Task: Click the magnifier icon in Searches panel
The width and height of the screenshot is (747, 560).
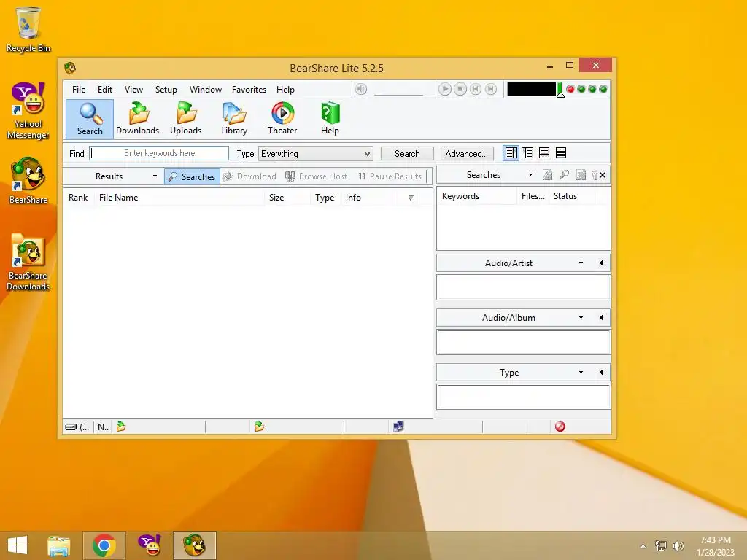Action: (564, 175)
